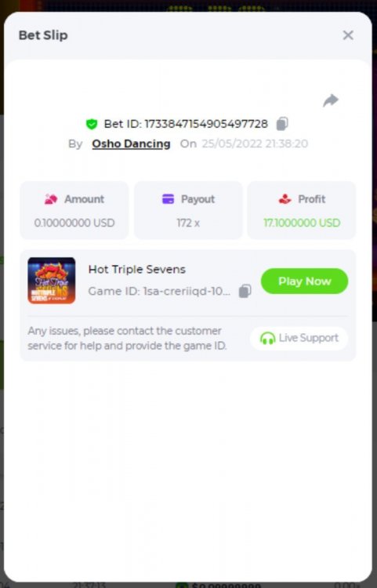Click the green headset support icon

(267, 338)
